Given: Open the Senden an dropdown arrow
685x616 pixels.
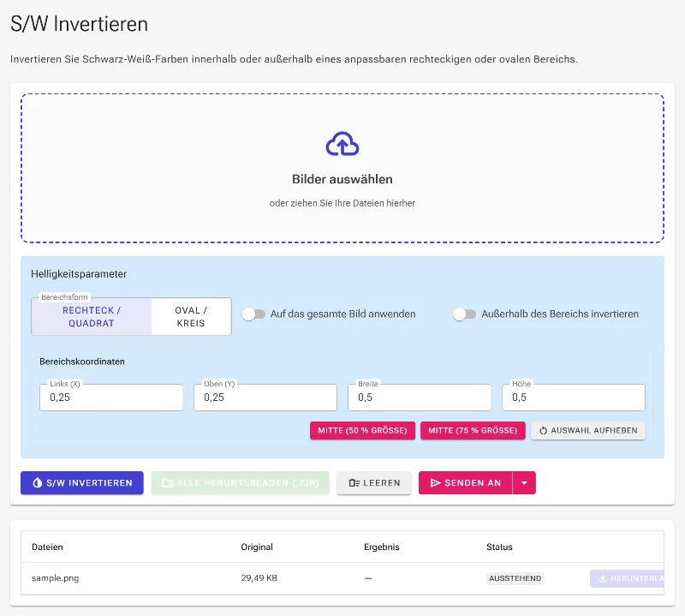Looking at the screenshot, I should (524, 482).
